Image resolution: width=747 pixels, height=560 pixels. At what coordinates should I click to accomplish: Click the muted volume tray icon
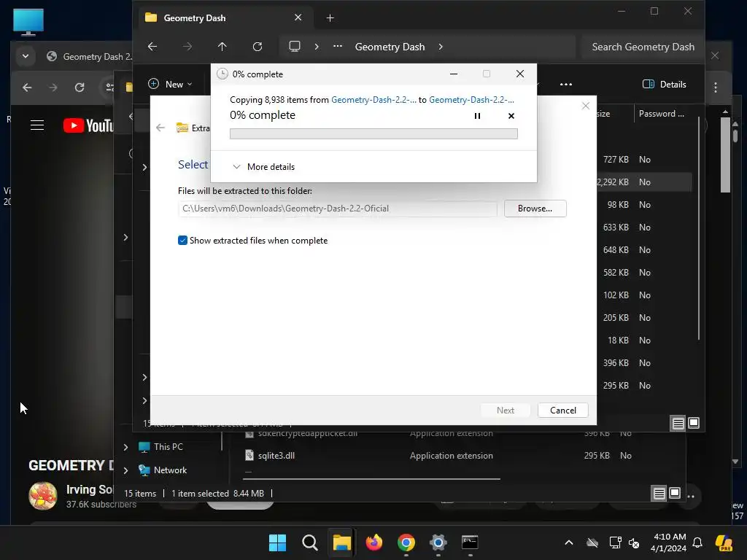pyautogui.click(x=634, y=542)
